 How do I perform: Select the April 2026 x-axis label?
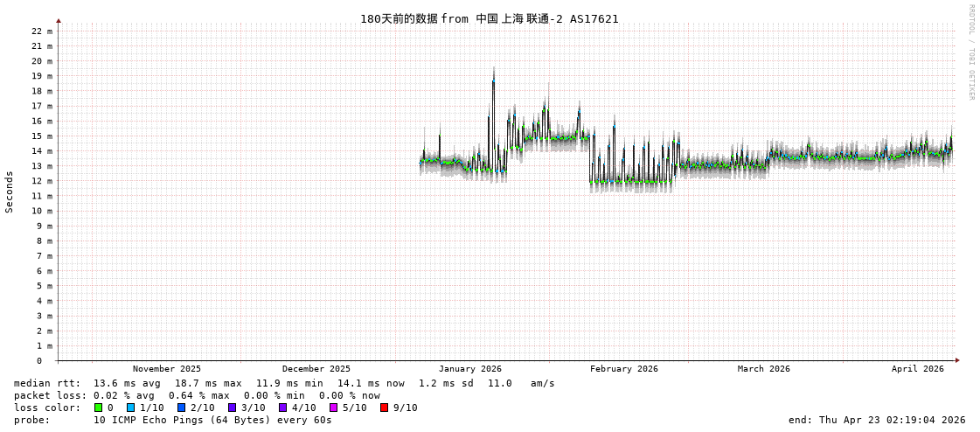click(917, 369)
